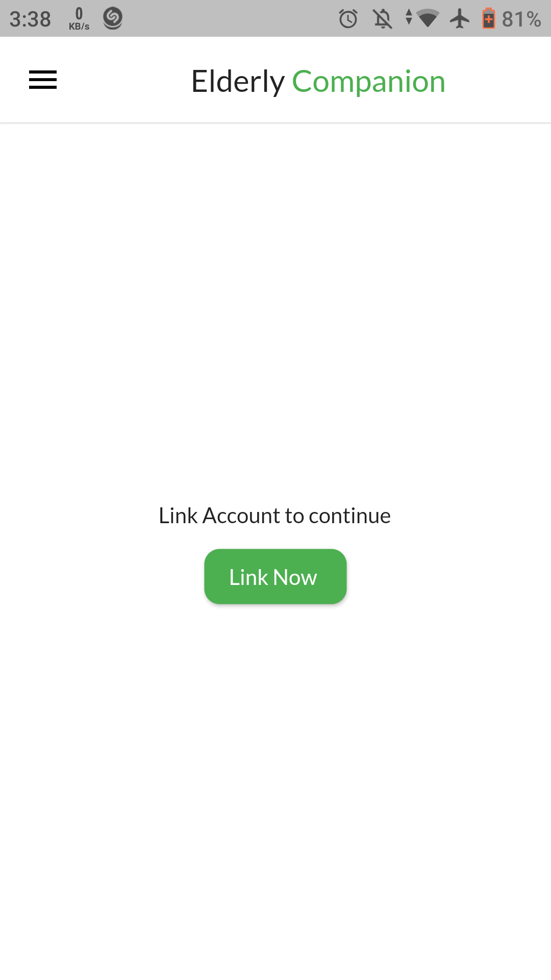Tap the green Companion title text

coord(368,82)
